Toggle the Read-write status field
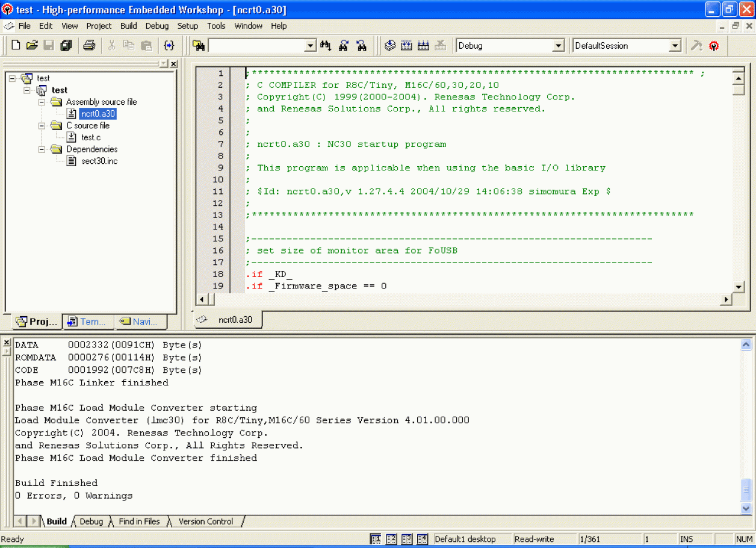The width and height of the screenshot is (756, 548). pos(533,539)
